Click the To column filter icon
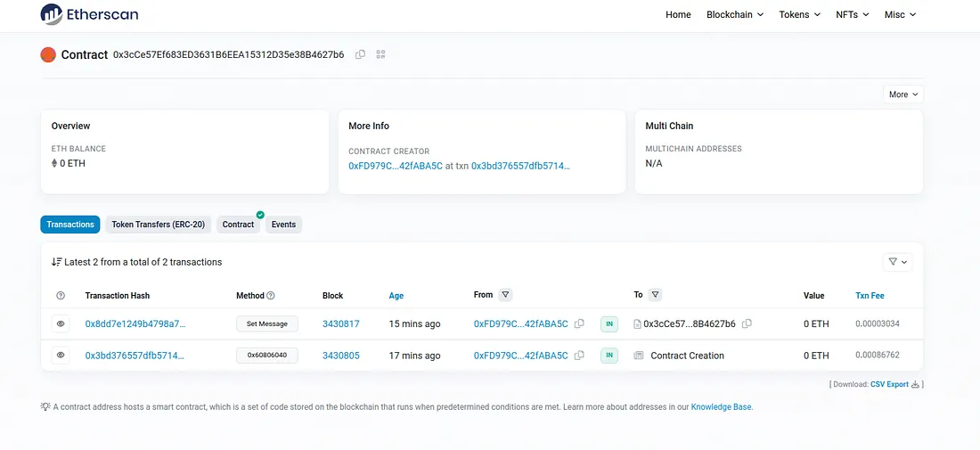 tap(655, 295)
